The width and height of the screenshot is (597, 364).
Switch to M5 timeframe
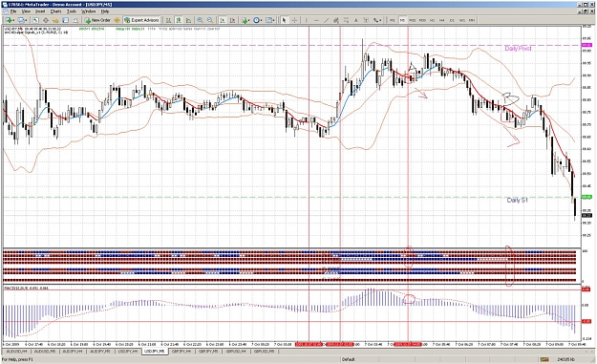point(402,20)
